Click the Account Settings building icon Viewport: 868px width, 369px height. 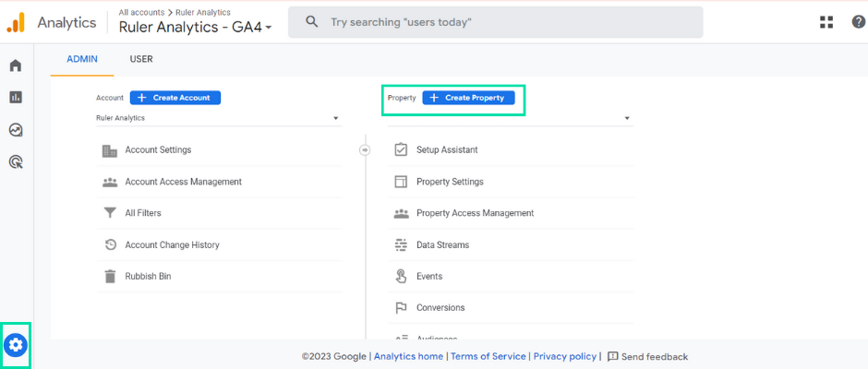click(110, 150)
